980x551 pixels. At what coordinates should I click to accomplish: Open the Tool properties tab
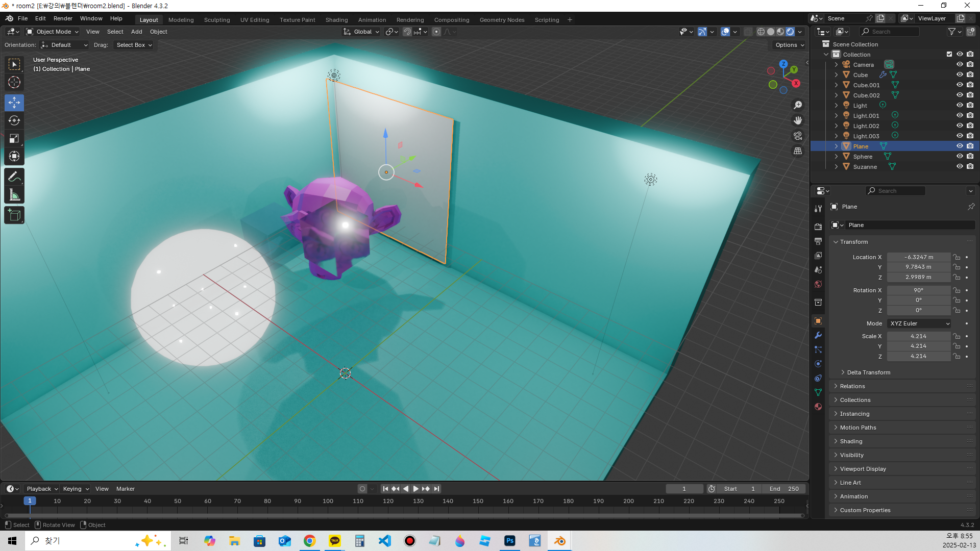pyautogui.click(x=818, y=209)
